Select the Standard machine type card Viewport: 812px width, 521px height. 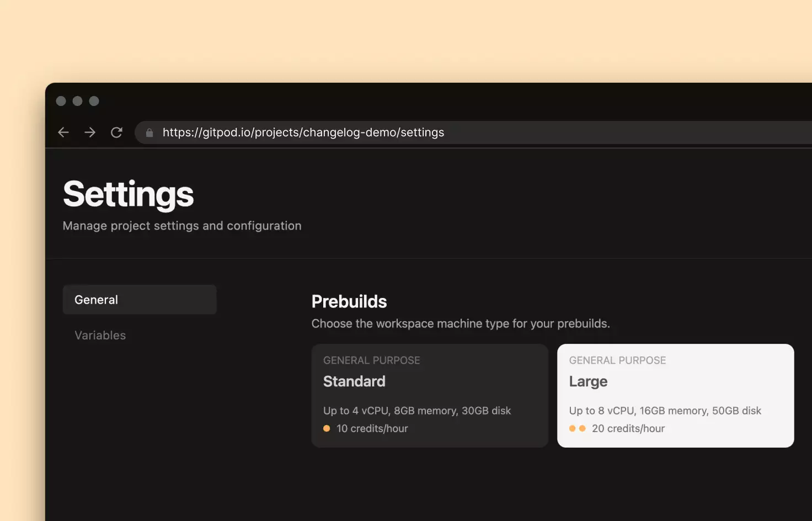(430, 396)
